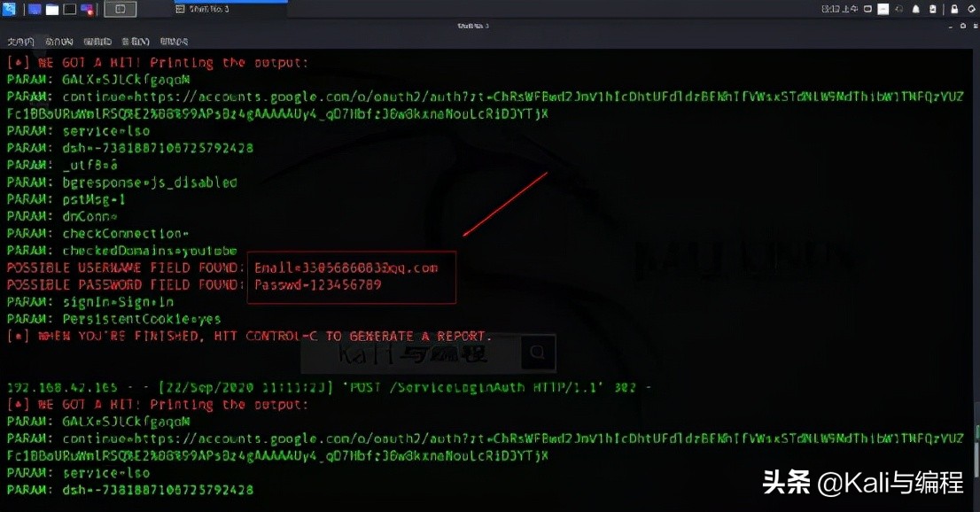Click 'POSSIBLE USERNAME FIELD FOUND' text

(126, 268)
